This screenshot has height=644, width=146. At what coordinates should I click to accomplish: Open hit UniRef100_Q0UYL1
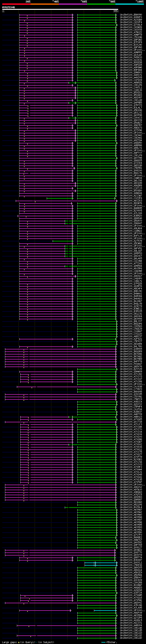tap(131, 562)
